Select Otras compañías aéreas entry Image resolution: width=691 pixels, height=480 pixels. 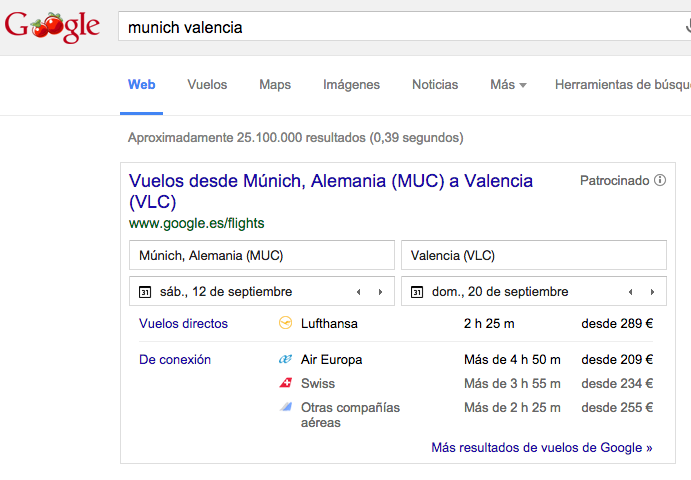coord(350,415)
